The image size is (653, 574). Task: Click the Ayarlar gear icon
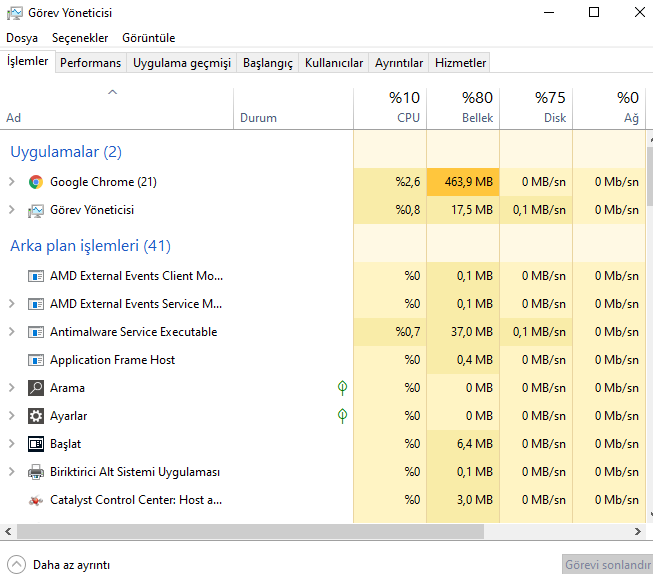click(36, 416)
